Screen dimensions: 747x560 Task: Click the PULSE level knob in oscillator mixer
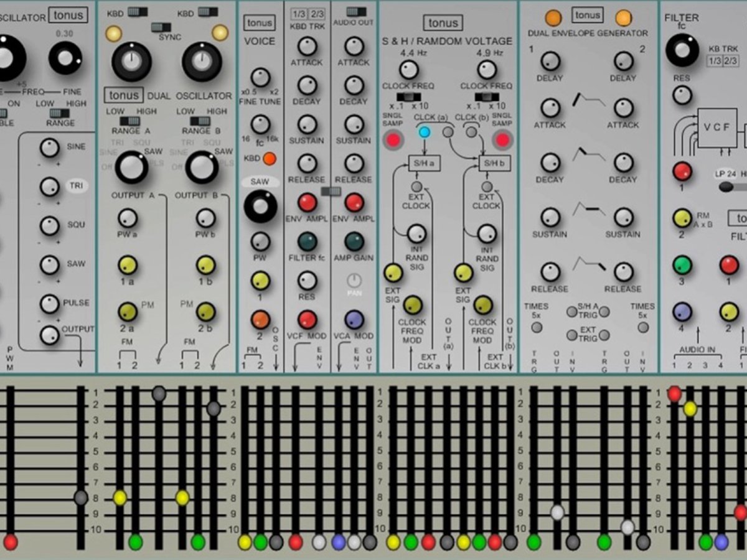coord(49,304)
